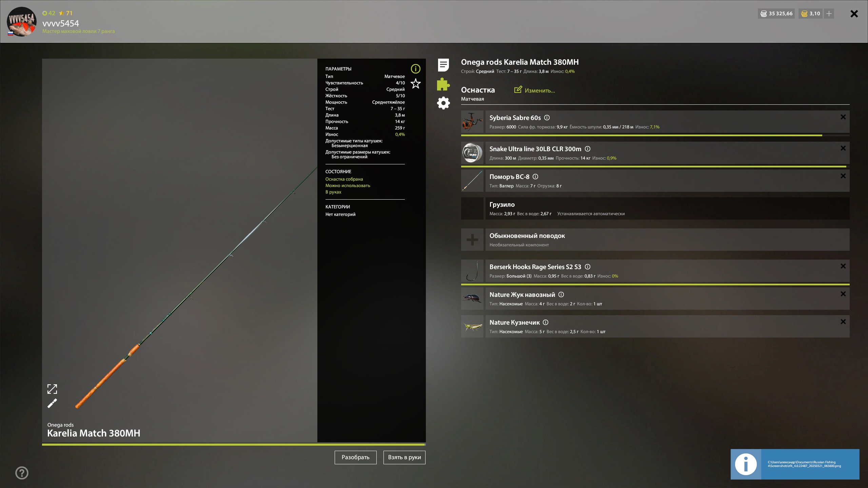Click the Разобрать button
Image resolution: width=868 pixels, height=488 pixels.
[355, 457]
